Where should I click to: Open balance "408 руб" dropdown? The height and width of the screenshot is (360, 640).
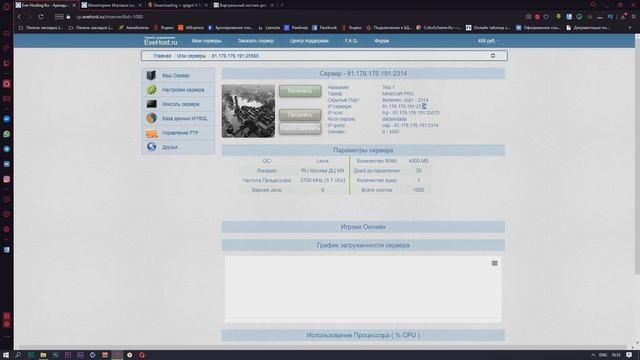pyautogui.click(x=488, y=41)
